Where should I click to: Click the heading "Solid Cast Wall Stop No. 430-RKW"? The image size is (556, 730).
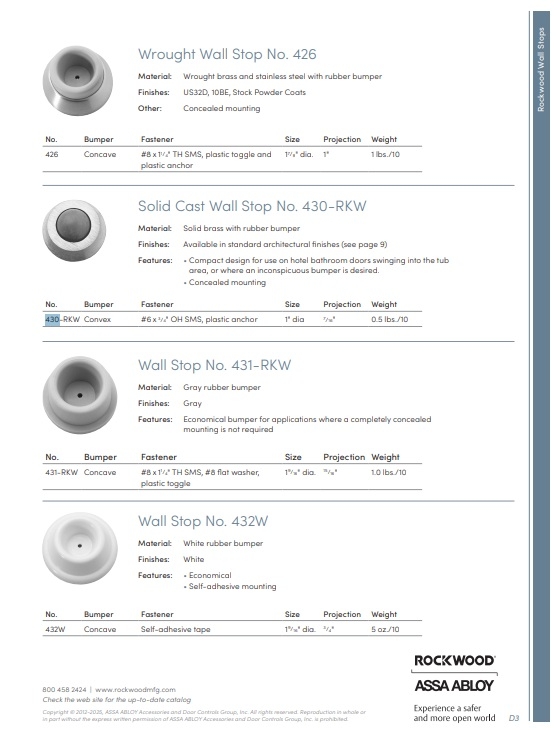(252, 206)
